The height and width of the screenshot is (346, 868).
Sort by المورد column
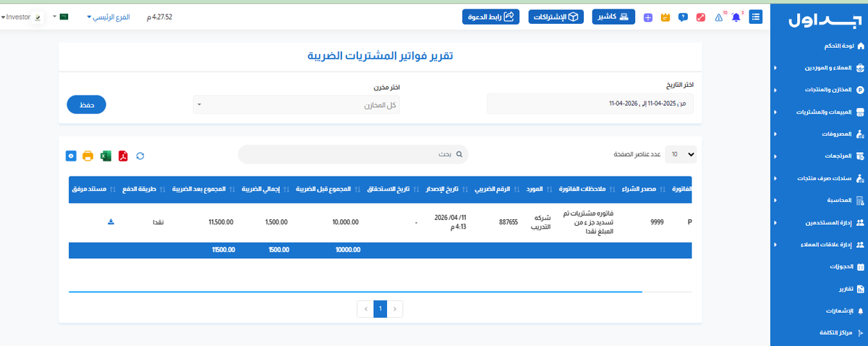tap(537, 189)
